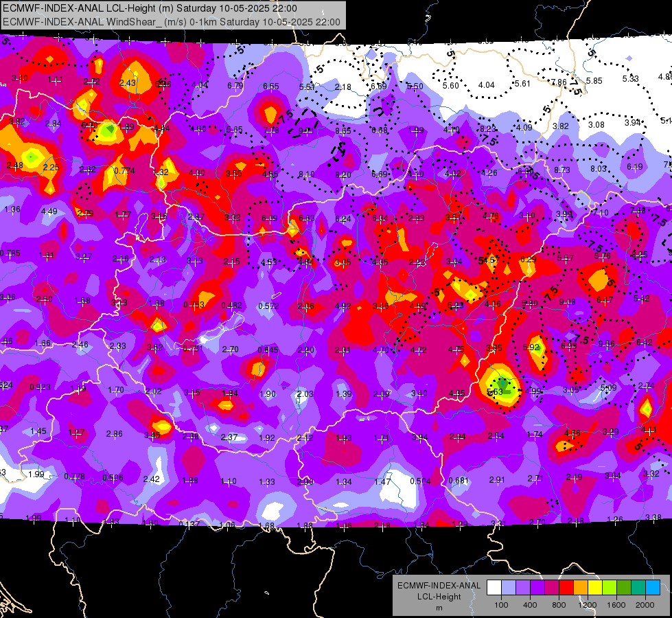672x618 pixels.
Task: Click the legend scale number 400
Action: pos(530,605)
